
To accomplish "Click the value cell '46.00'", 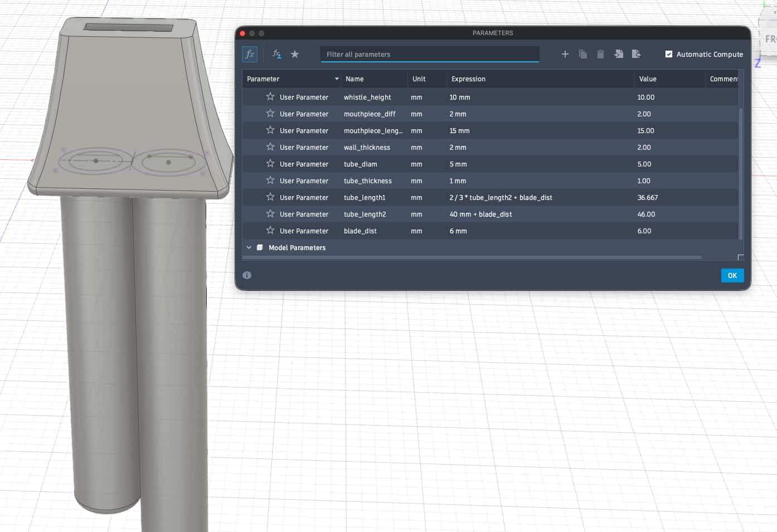I will (x=647, y=214).
